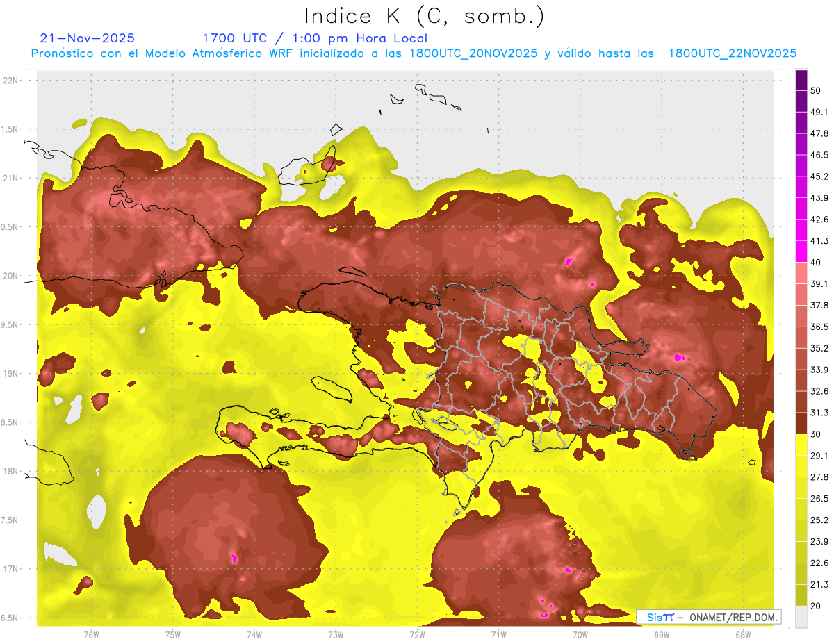834x644 pixels.
Task: Click the '22.6' colorbar label
Action: click(x=819, y=563)
